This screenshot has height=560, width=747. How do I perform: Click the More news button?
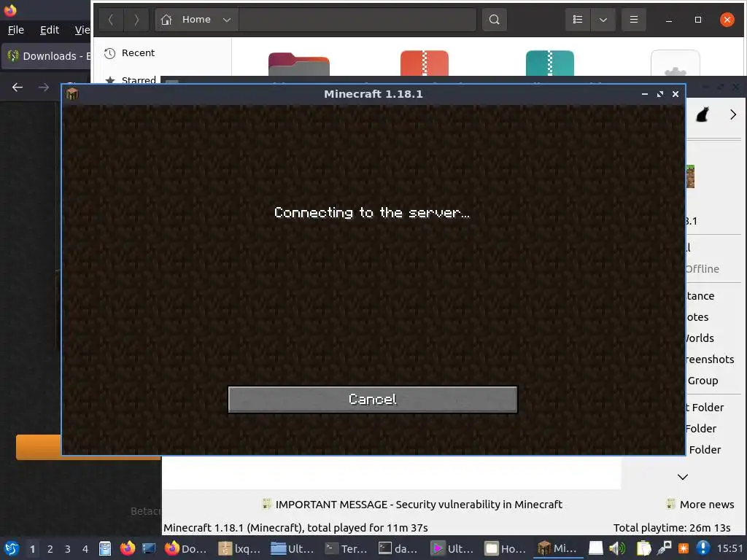click(700, 505)
